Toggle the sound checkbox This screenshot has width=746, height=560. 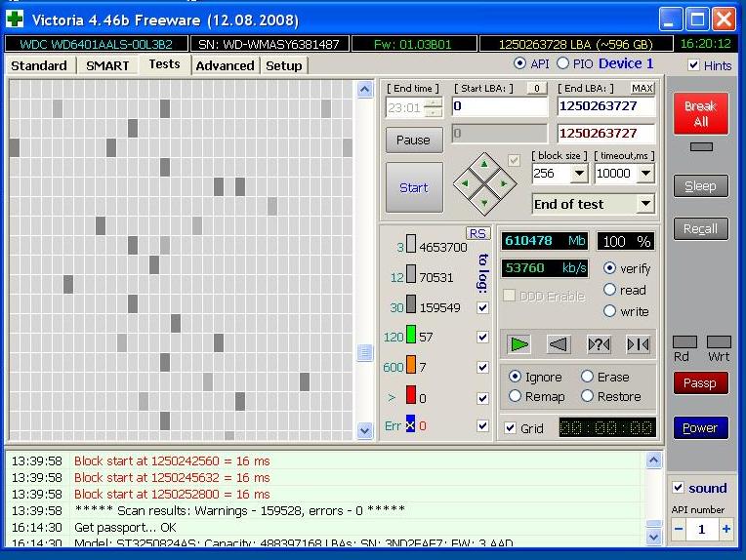click(679, 488)
